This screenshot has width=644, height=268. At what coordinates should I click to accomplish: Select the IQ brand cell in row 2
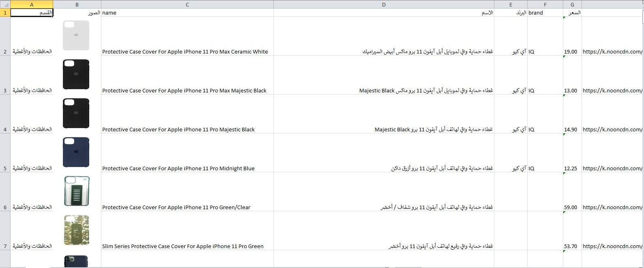click(545, 36)
